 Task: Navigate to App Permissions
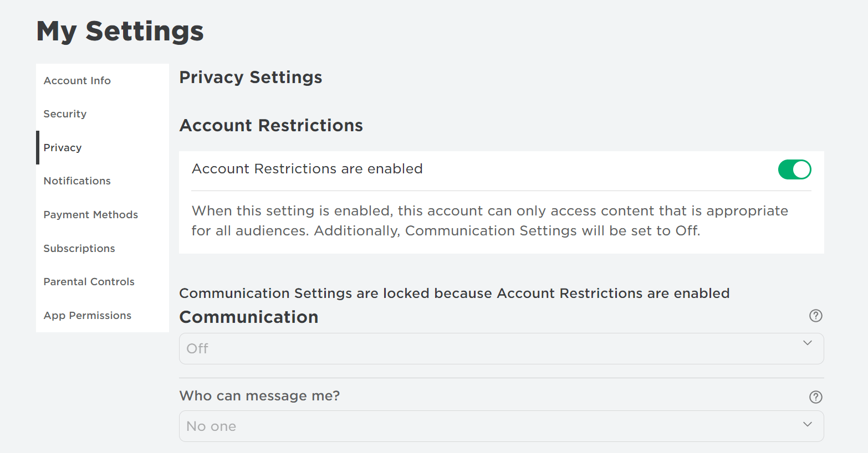coord(88,316)
